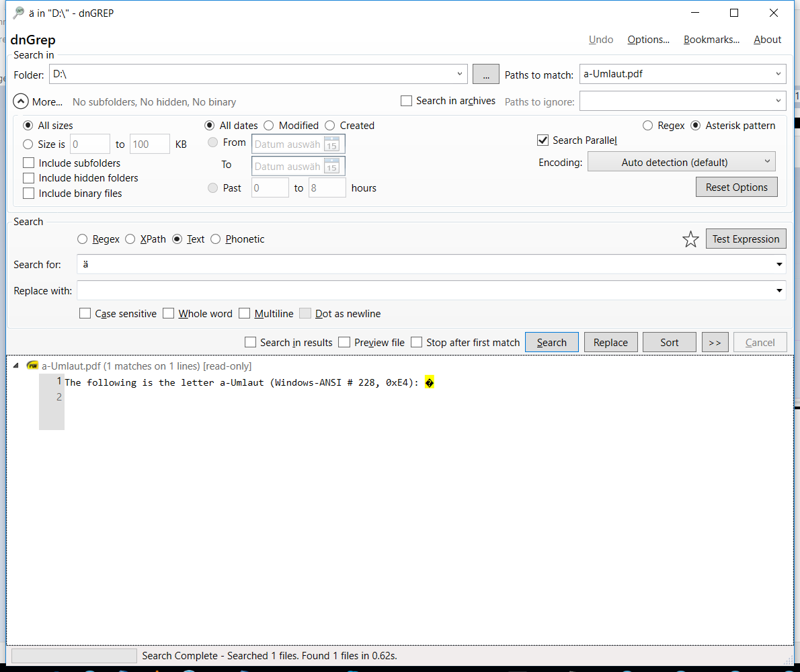The width and height of the screenshot is (800, 672).
Task: Collapse the More options section chevron
Action: click(20, 101)
